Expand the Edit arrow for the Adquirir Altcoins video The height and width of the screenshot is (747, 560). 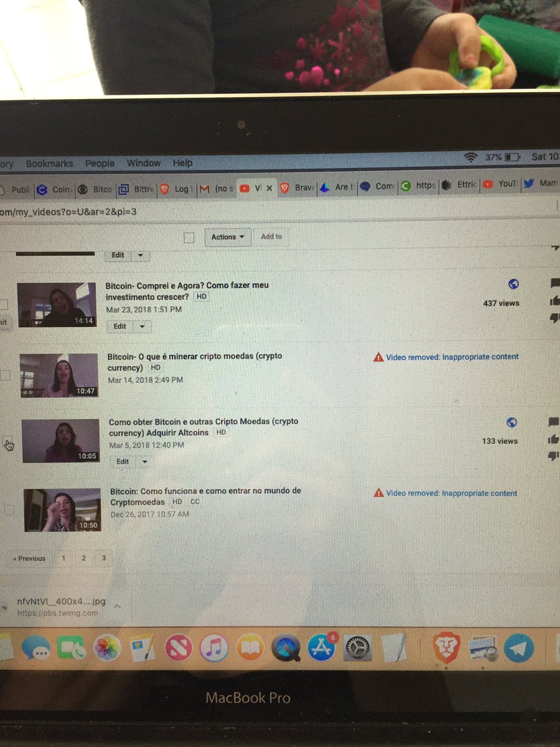pyautogui.click(x=145, y=461)
